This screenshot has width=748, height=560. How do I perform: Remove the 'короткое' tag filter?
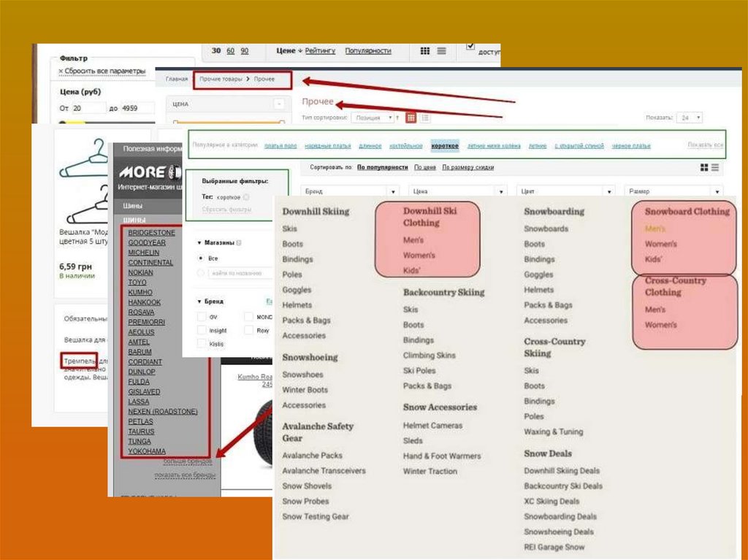246,197
